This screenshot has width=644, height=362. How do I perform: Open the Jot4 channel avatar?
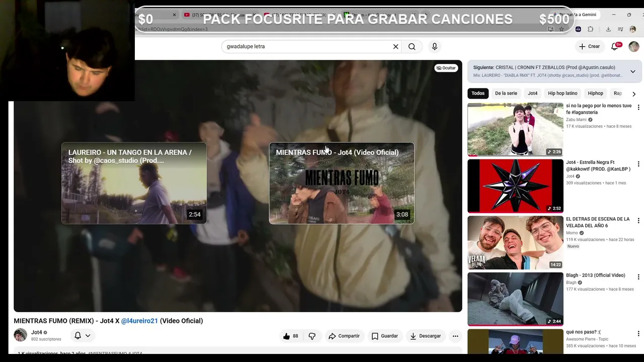click(x=21, y=335)
